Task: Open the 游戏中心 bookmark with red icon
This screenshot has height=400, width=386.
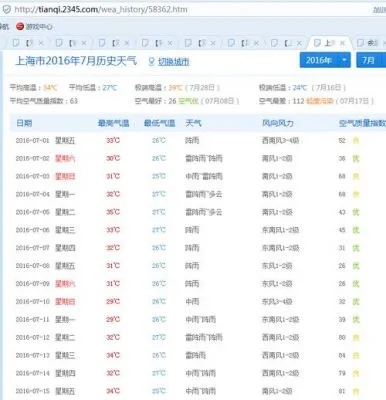Action: coord(35,27)
